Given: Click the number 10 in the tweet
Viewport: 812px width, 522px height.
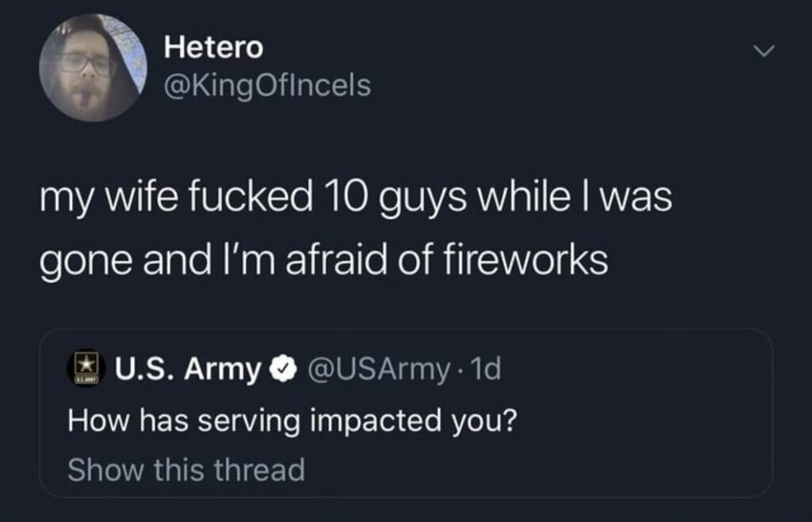Looking at the screenshot, I should tap(346, 199).
